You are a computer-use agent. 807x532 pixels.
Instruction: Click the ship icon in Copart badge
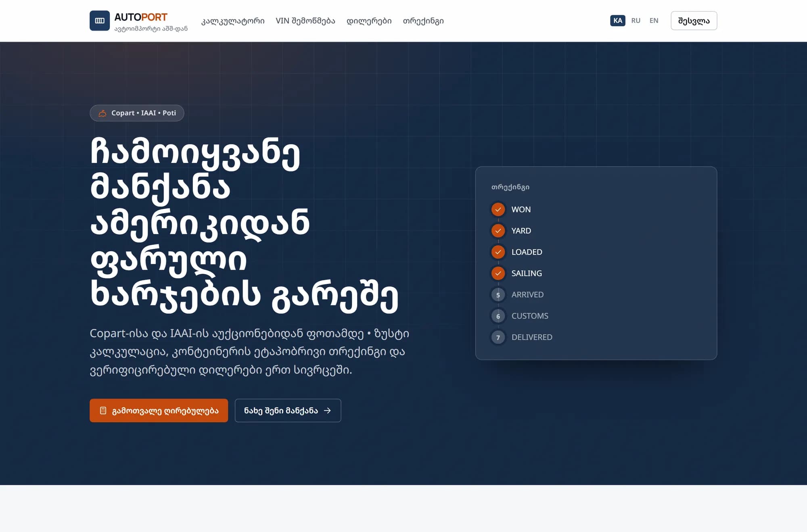coord(102,113)
